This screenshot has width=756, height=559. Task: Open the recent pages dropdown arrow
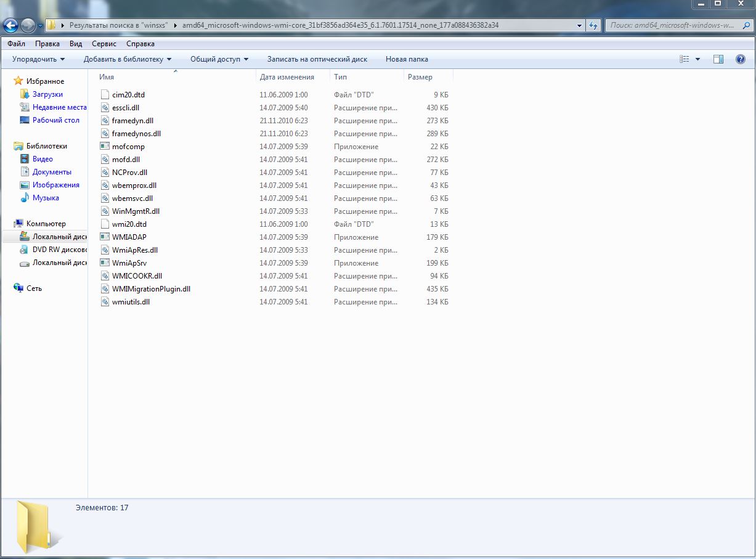40,26
